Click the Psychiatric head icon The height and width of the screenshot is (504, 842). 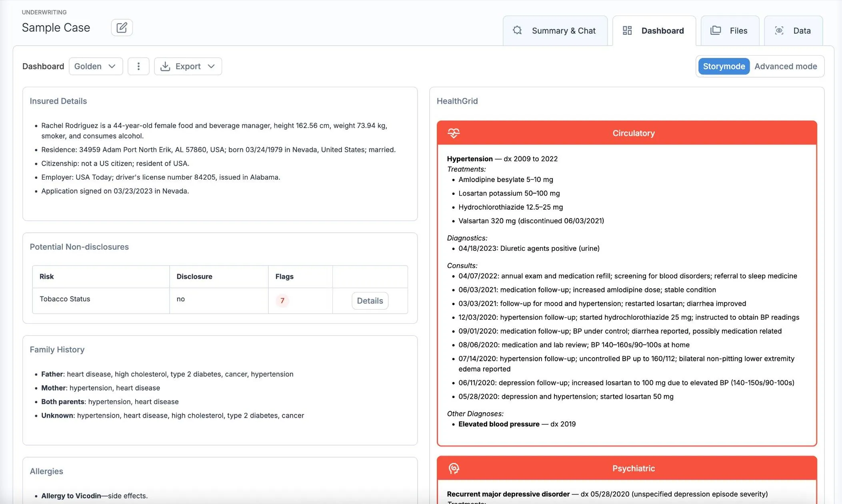coord(454,468)
